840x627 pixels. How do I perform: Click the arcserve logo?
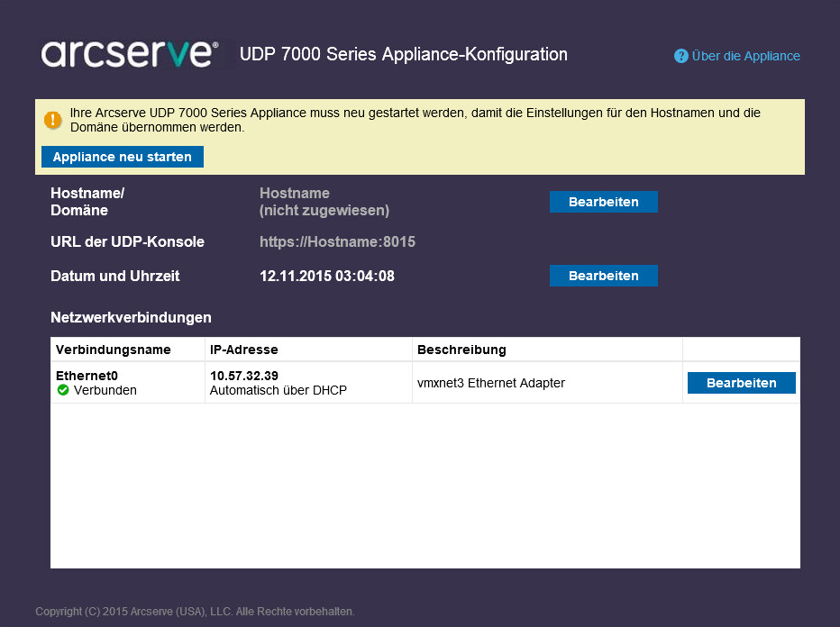tap(130, 53)
